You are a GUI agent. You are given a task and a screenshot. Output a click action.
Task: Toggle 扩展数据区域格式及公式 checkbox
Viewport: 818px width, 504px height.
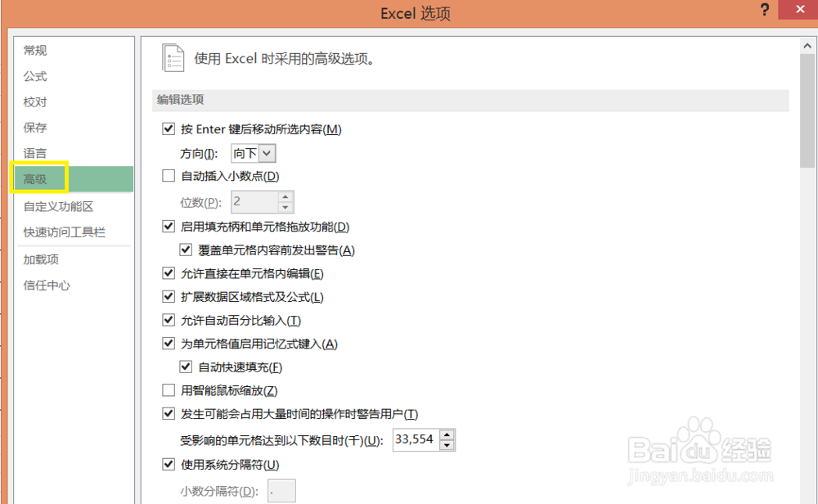(168, 296)
